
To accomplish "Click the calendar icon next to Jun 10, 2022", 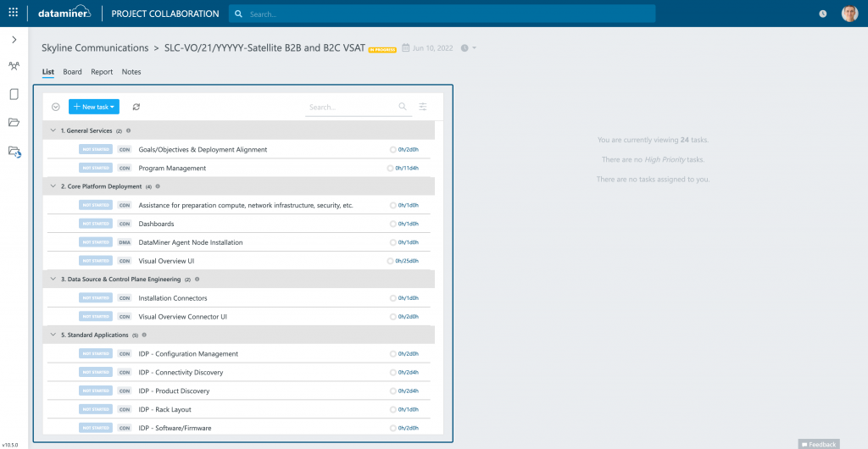I will click(x=406, y=48).
